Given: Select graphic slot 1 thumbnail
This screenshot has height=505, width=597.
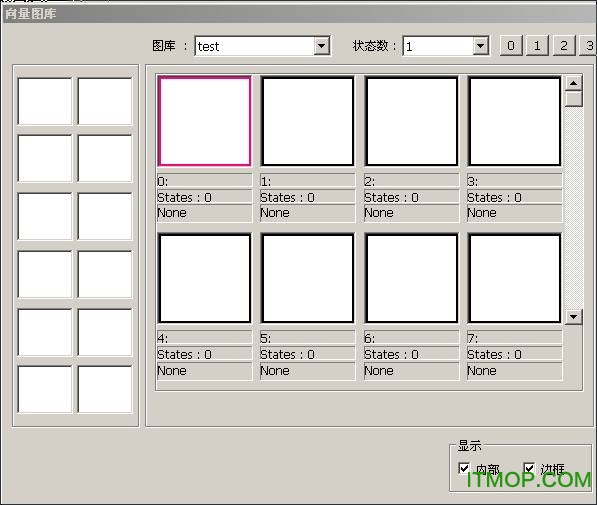Looking at the screenshot, I should [308, 121].
